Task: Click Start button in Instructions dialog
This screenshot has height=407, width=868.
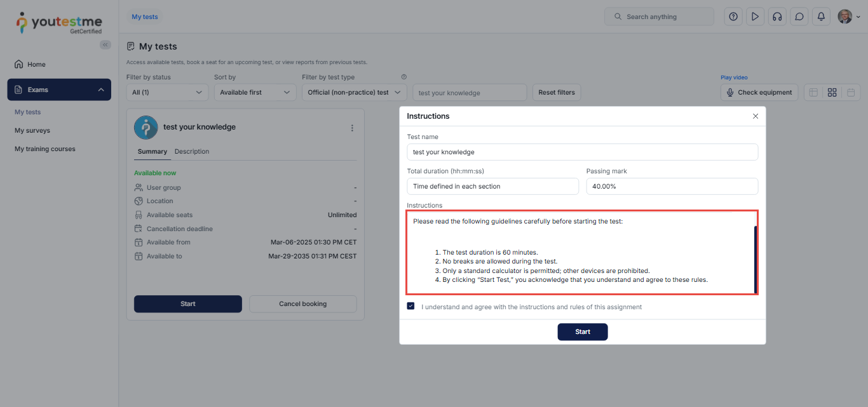Action: pos(582,332)
